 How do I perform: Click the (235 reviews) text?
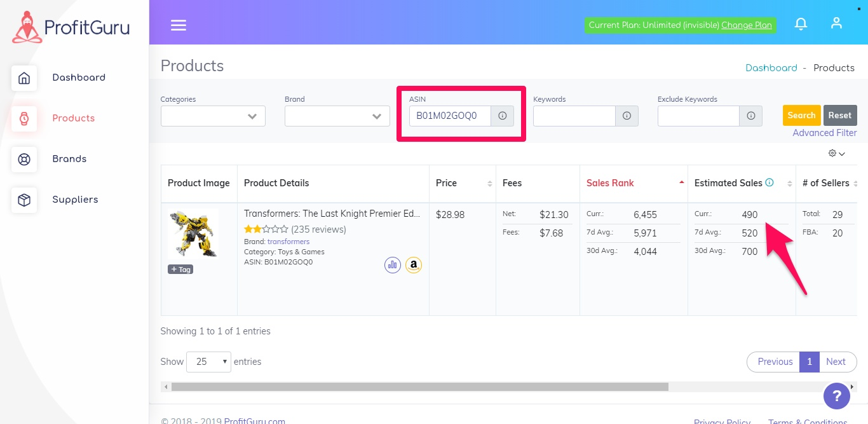tap(318, 229)
